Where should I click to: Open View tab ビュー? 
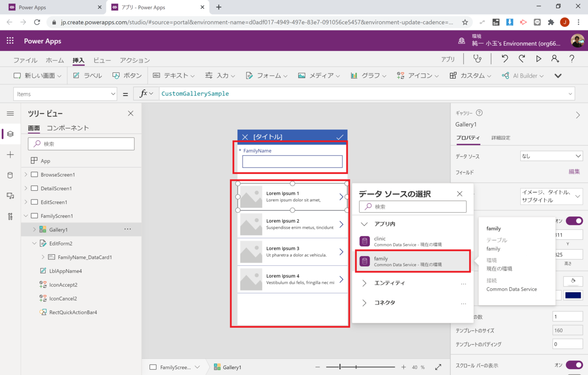pyautogui.click(x=102, y=60)
